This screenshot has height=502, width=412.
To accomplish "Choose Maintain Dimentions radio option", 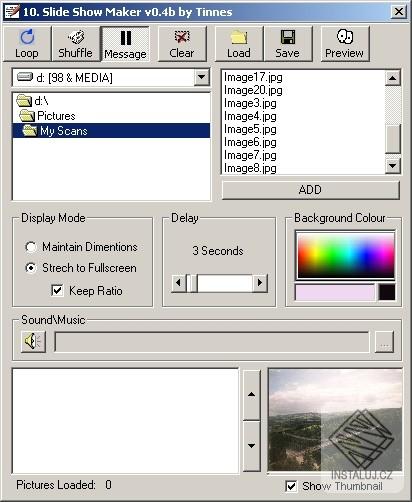I will tap(81, 247).
